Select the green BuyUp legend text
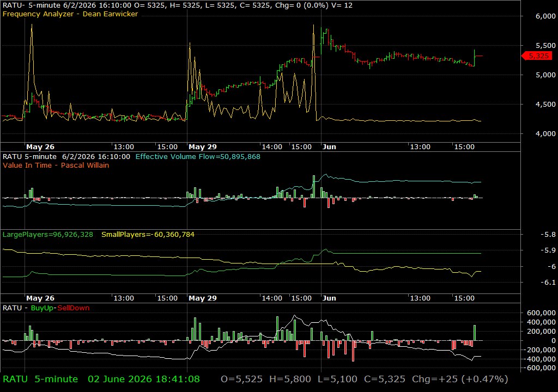This screenshot has width=558, height=392. pos(42,308)
